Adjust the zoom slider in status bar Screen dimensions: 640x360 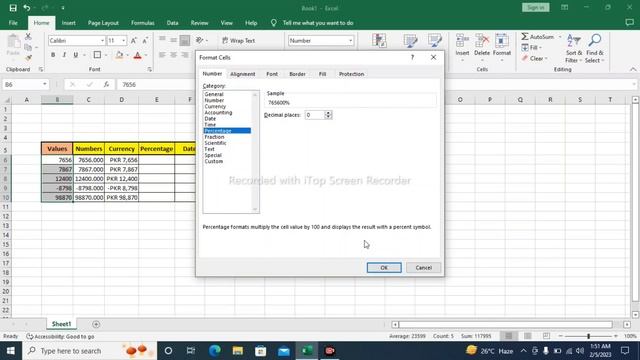click(588, 336)
